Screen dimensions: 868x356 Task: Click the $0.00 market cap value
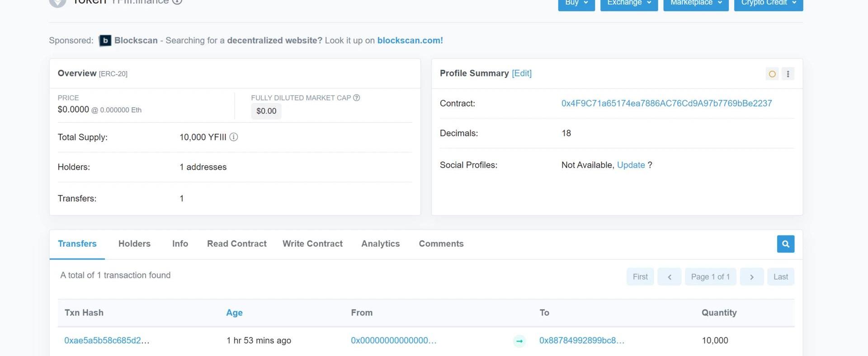[266, 111]
